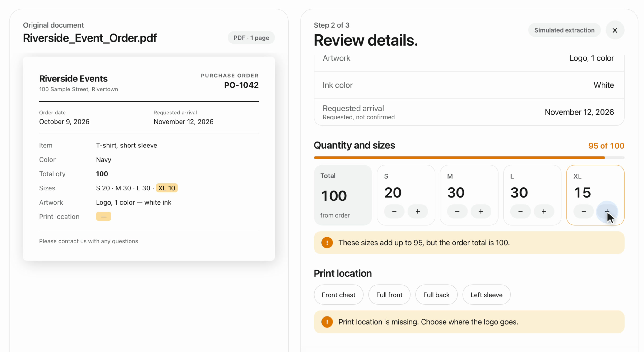Click the L quantity value 30

[519, 193]
